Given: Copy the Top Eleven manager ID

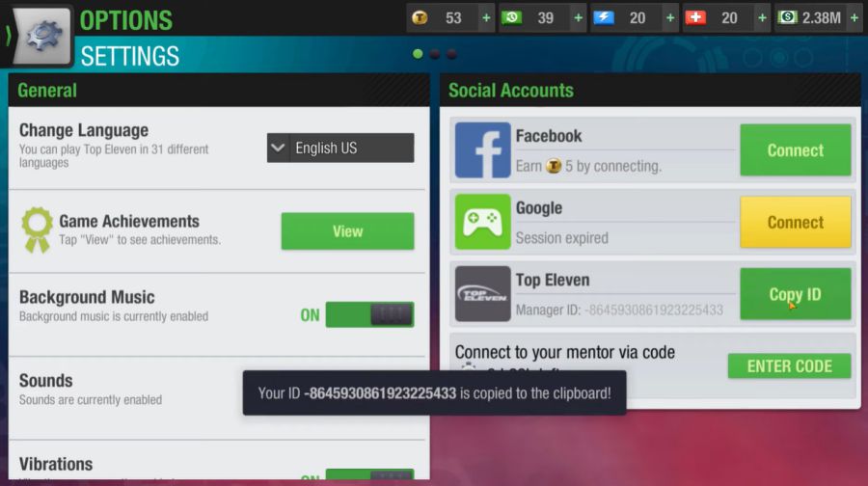Looking at the screenshot, I should [796, 294].
